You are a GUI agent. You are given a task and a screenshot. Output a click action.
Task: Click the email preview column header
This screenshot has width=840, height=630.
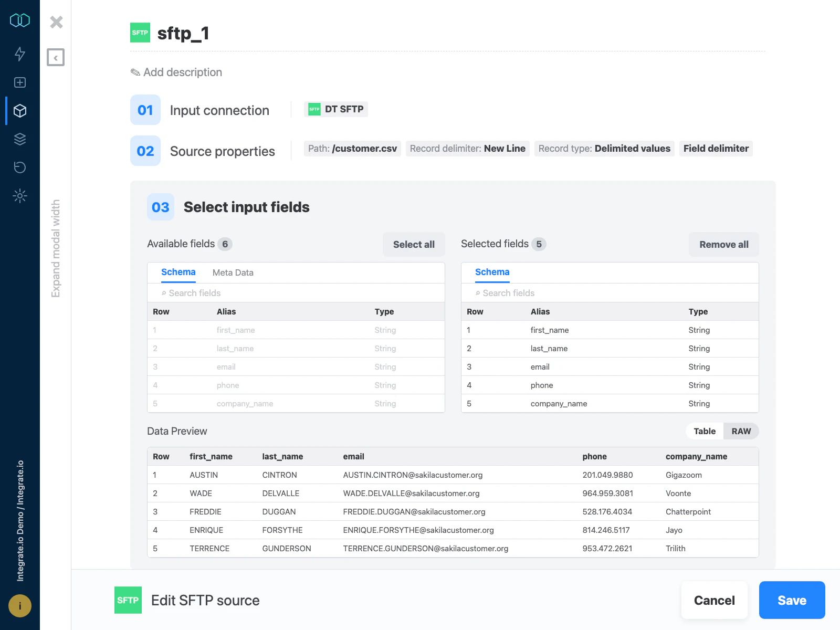(x=353, y=457)
